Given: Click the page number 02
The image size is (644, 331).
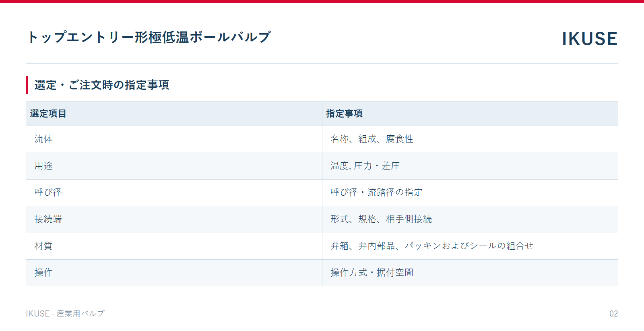Looking at the screenshot, I should click(613, 314).
